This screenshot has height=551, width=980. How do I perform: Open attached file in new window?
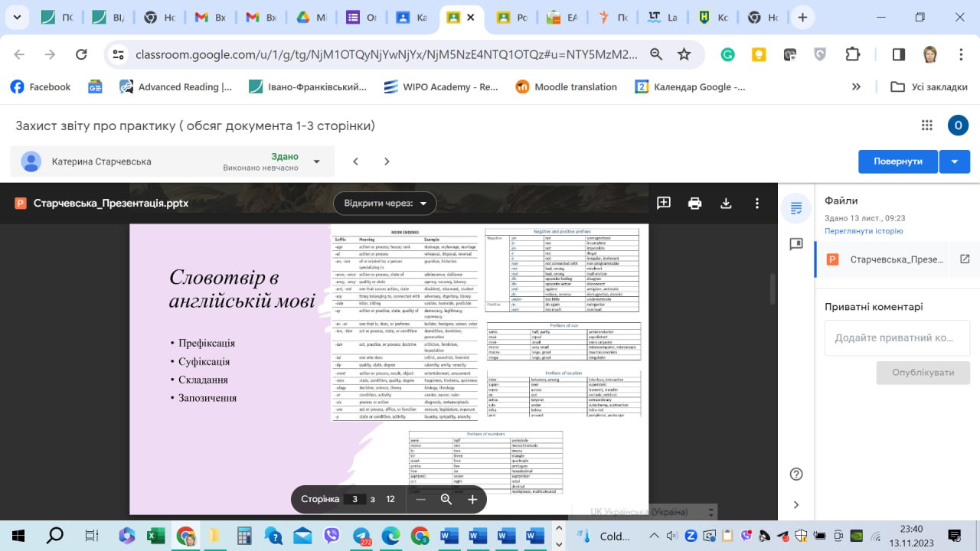(x=965, y=259)
